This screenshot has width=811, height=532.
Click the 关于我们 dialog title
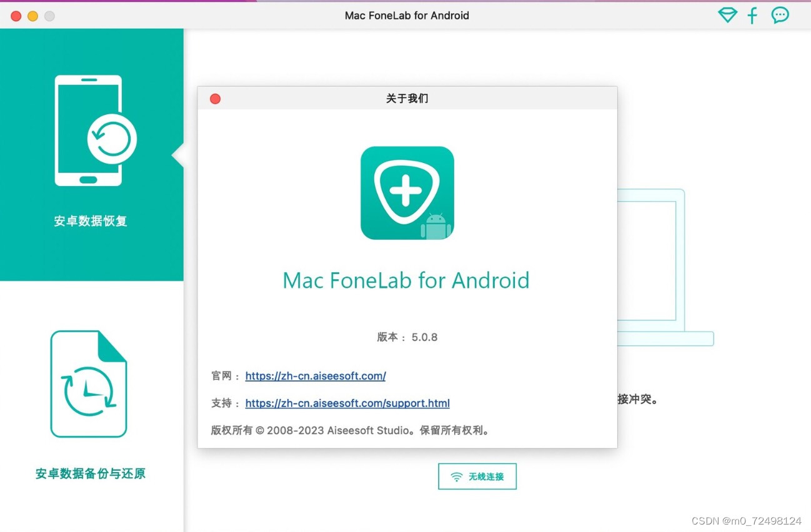coord(407,99)
